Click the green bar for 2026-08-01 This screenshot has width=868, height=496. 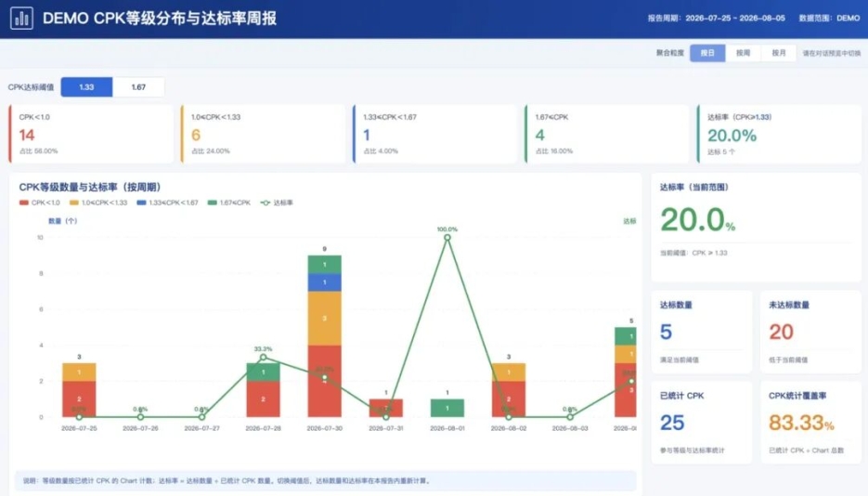447,408
